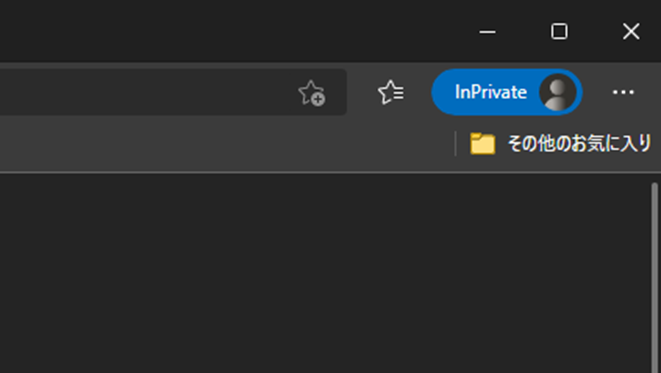
Task: Click the separator line before その他のお気に入り
Action: point(456,144)
